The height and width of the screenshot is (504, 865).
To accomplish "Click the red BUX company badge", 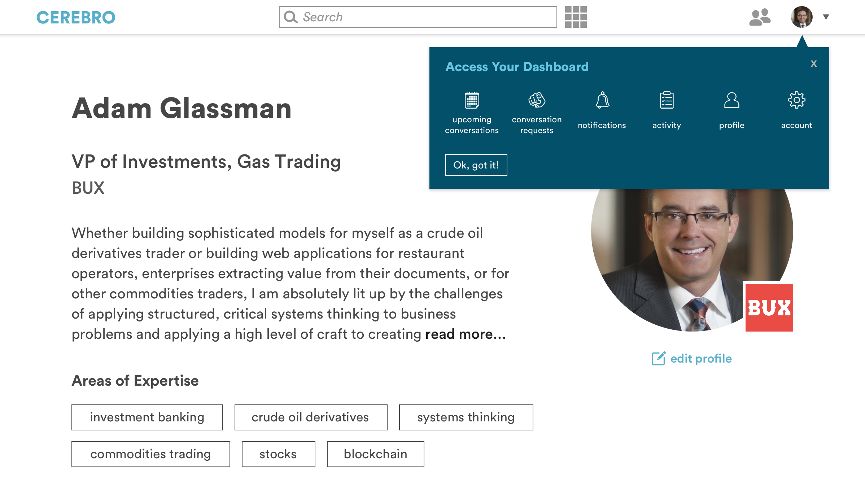I will coord(769,307).
